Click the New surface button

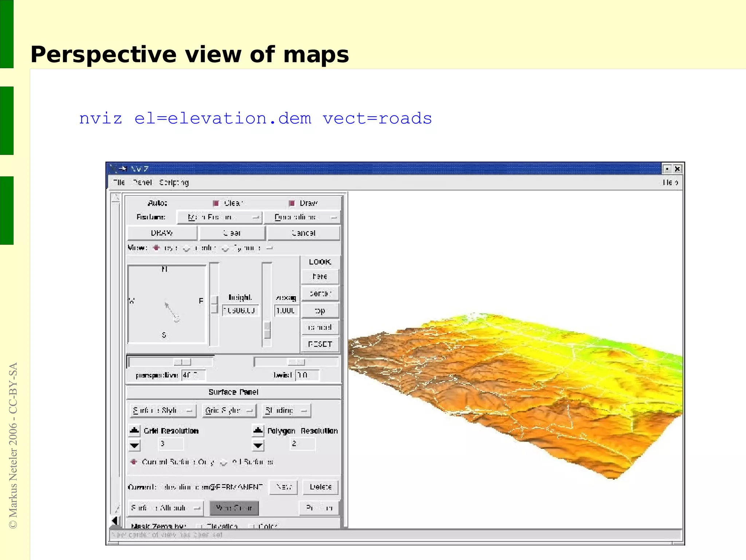click(283, 487)
